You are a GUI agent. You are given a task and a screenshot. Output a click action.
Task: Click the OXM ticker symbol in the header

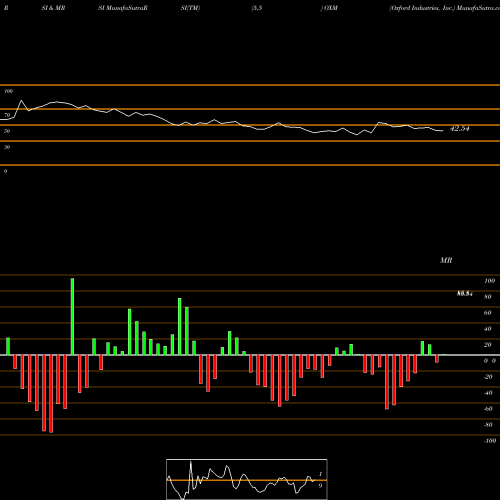point(331,8)
